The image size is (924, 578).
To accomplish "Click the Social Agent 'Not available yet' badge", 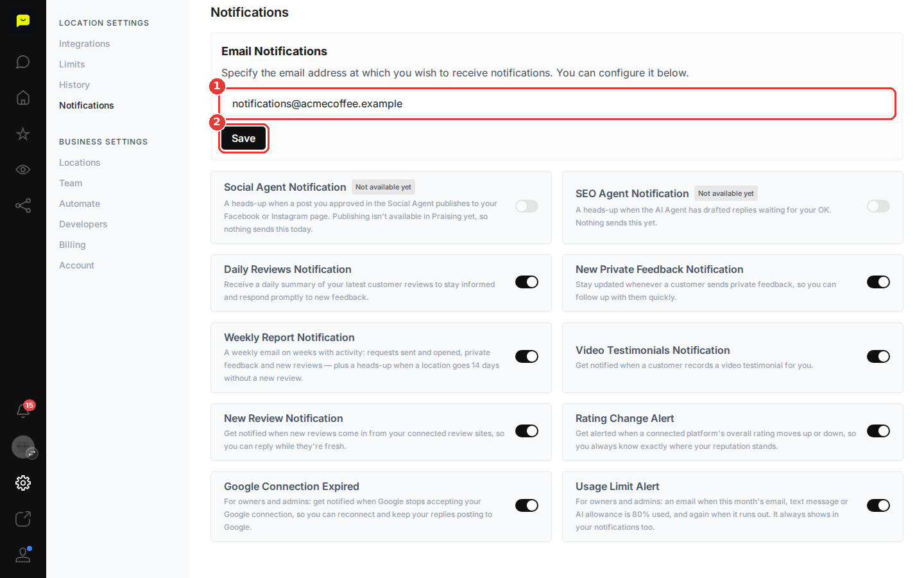I will click(x=384, y=187).
